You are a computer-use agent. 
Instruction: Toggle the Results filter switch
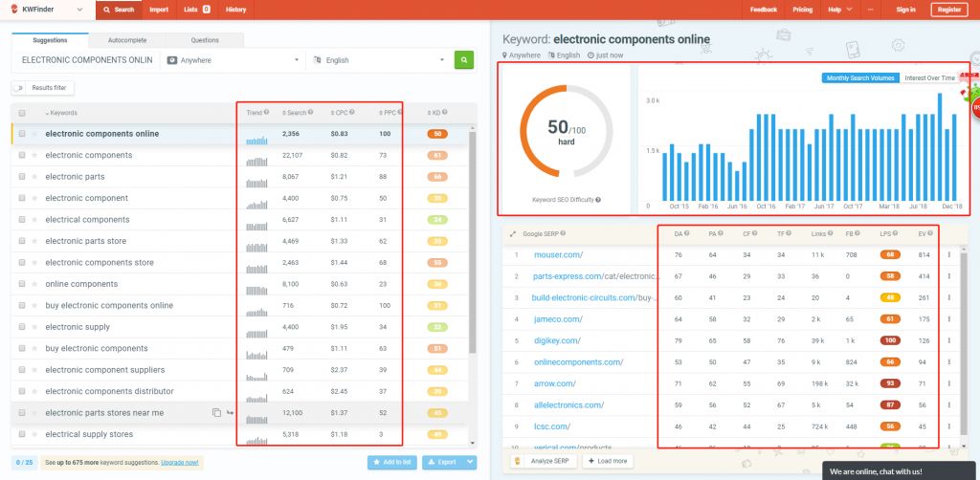20,88
